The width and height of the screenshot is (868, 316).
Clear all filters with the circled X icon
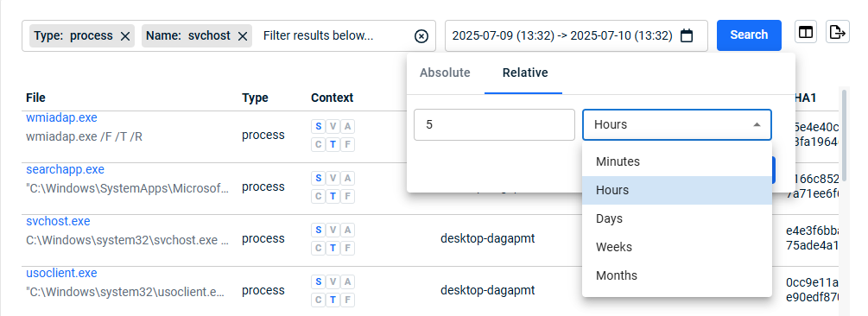(x=421, y=36)
